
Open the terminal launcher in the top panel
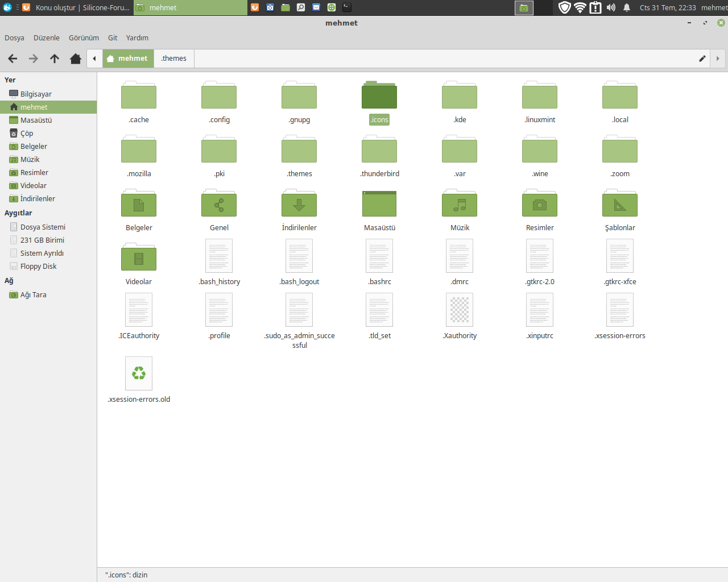[x=347, y=7]
